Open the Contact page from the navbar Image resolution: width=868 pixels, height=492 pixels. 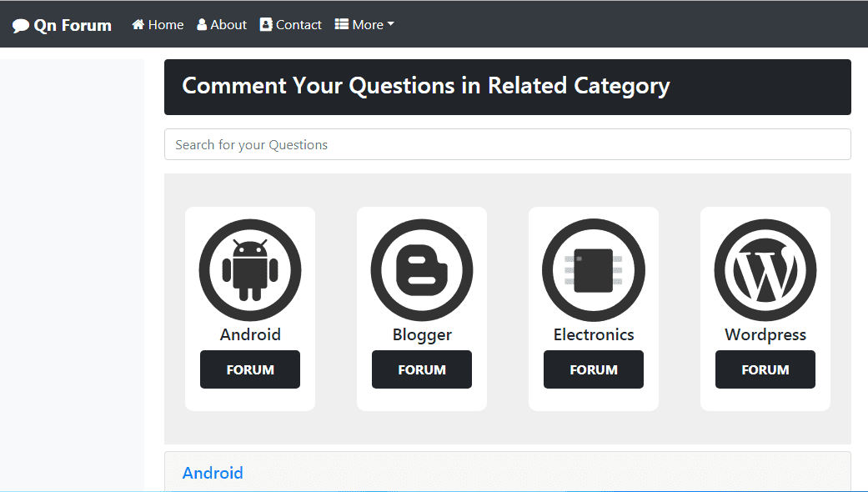tap(297, 24)
